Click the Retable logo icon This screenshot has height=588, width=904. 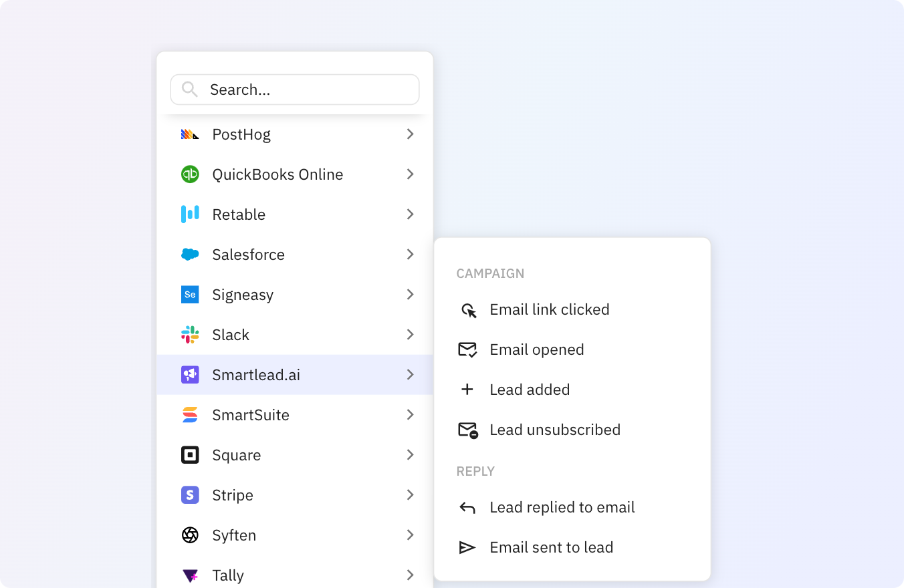(190, 214)
